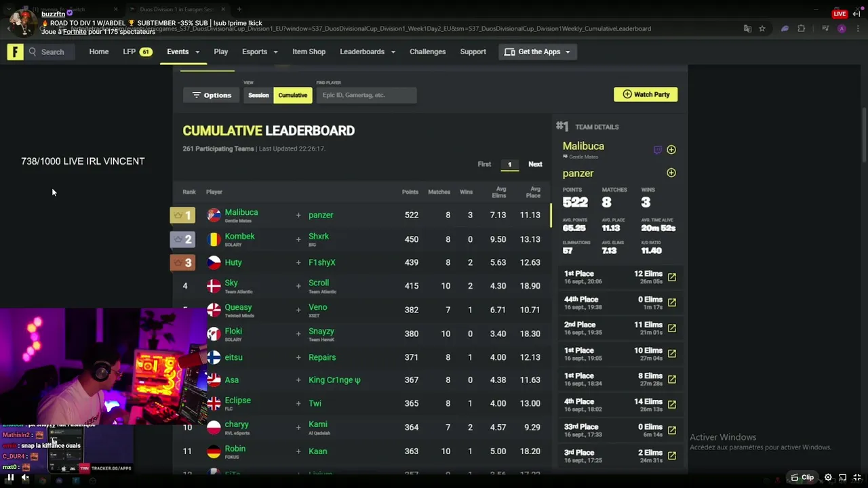Click the Wins column header
Viewport: 868px width, 488px height.
pyautogui.click(x=466, y=192)
